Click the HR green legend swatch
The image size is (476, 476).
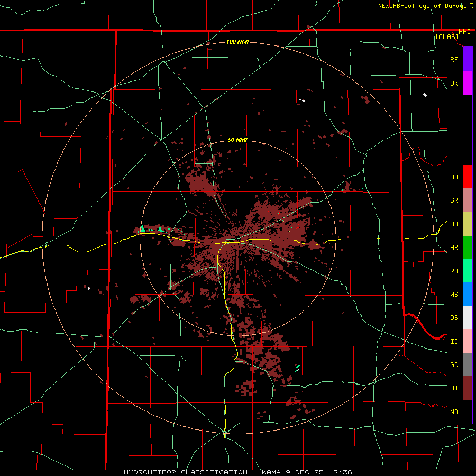click(x=467, y=247)
